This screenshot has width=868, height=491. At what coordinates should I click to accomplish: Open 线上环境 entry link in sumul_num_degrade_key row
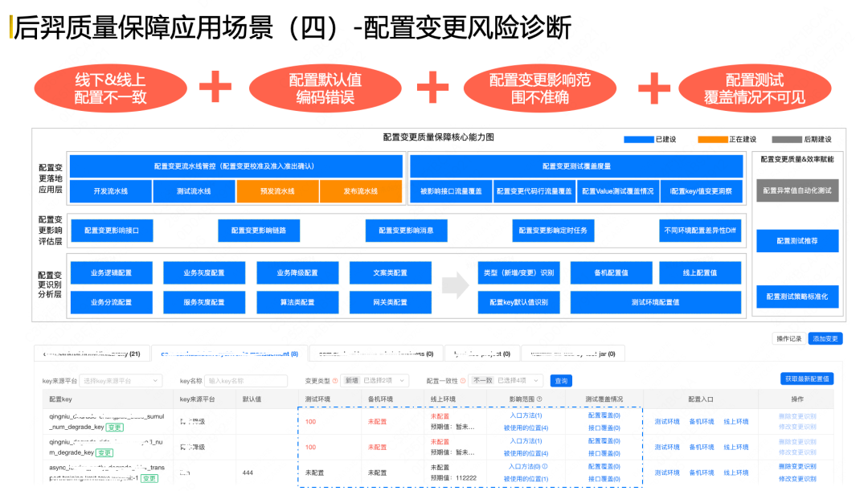[736, 422]
